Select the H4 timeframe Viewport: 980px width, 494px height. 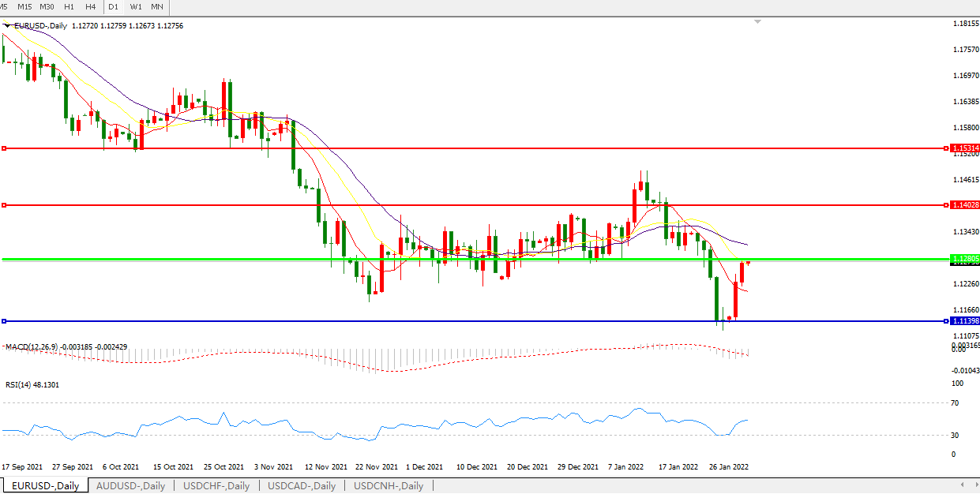pyautogui.click(x=91, y=7)
